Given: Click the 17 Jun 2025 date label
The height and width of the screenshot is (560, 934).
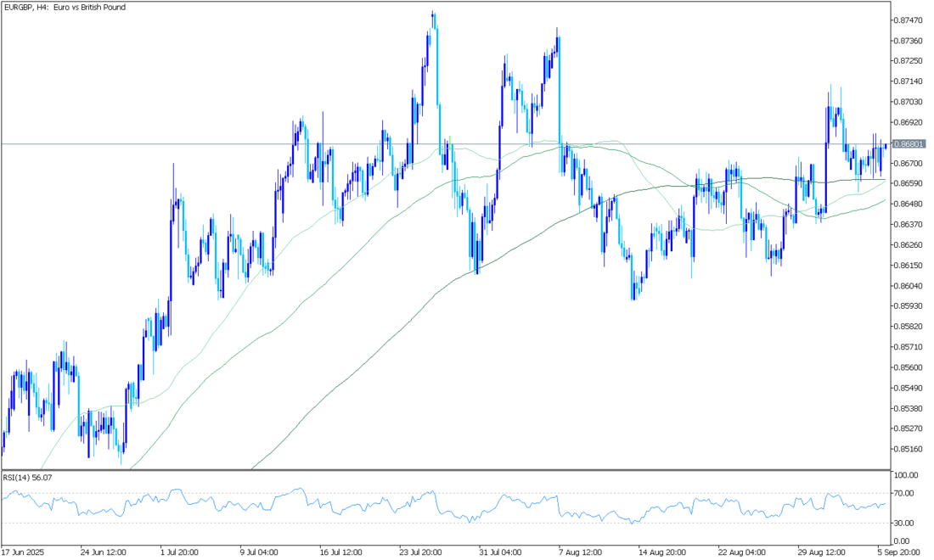Looking at the screenshot, I should click(24, 550).
